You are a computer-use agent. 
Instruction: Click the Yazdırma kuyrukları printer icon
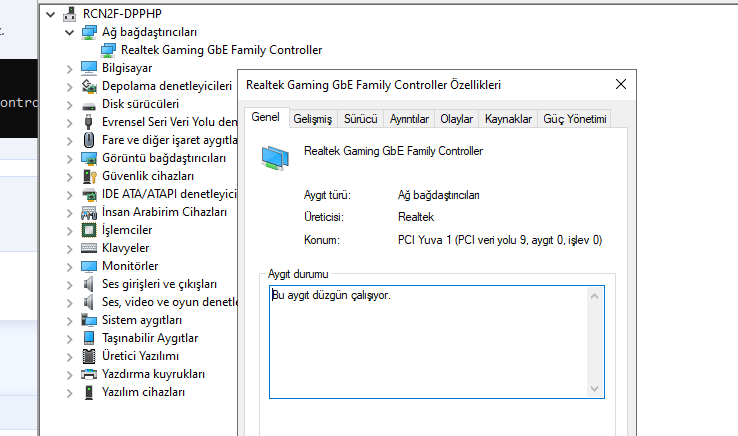click(x=90, y=374)
